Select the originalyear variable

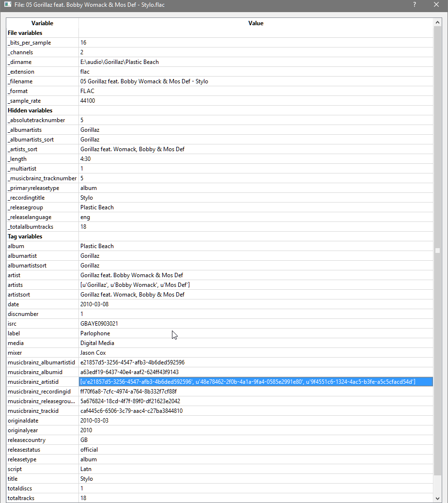pyautogui.click(x=22, y=430)
